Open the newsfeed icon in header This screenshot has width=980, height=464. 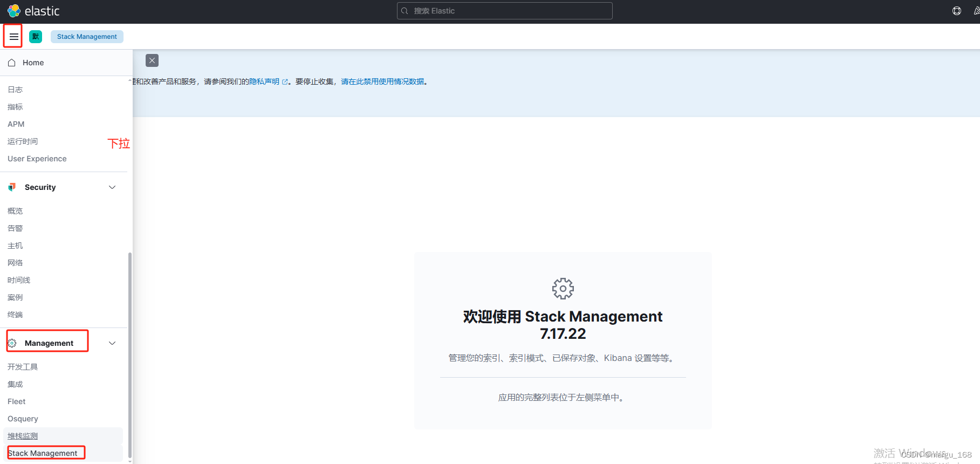click(x=977, y=11)
